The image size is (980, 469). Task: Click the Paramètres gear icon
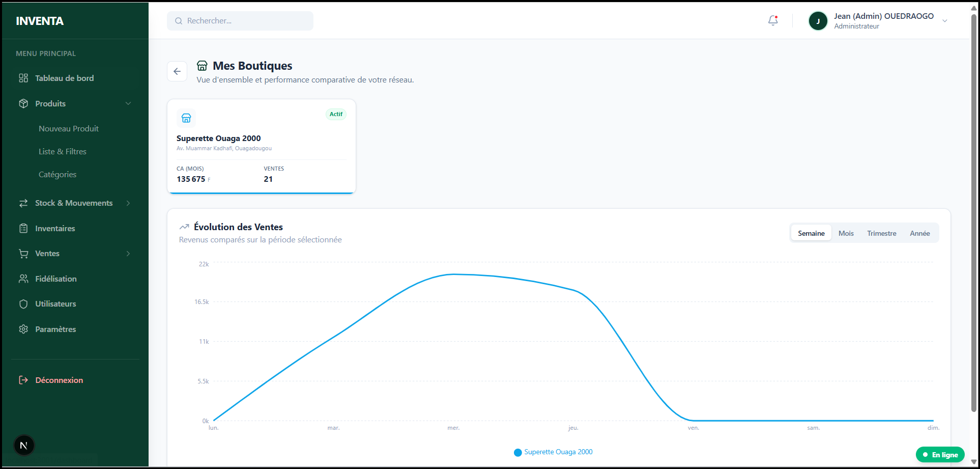[23, 329]
